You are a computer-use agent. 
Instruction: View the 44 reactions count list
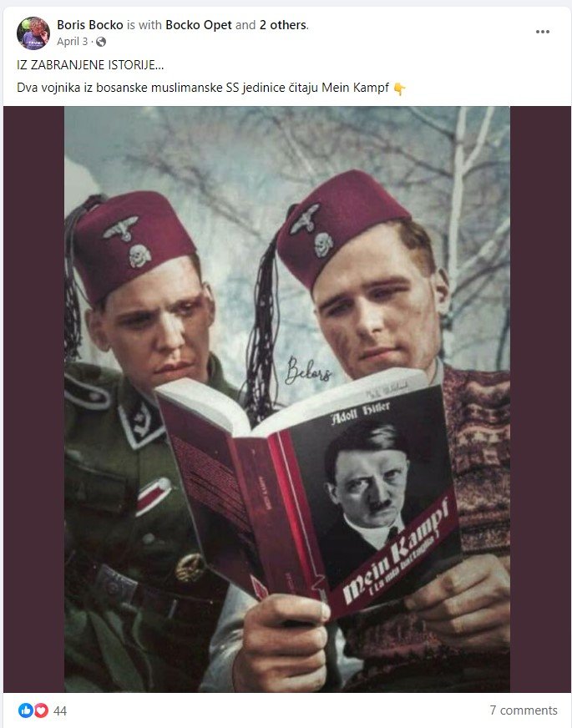tap(60, 710)
